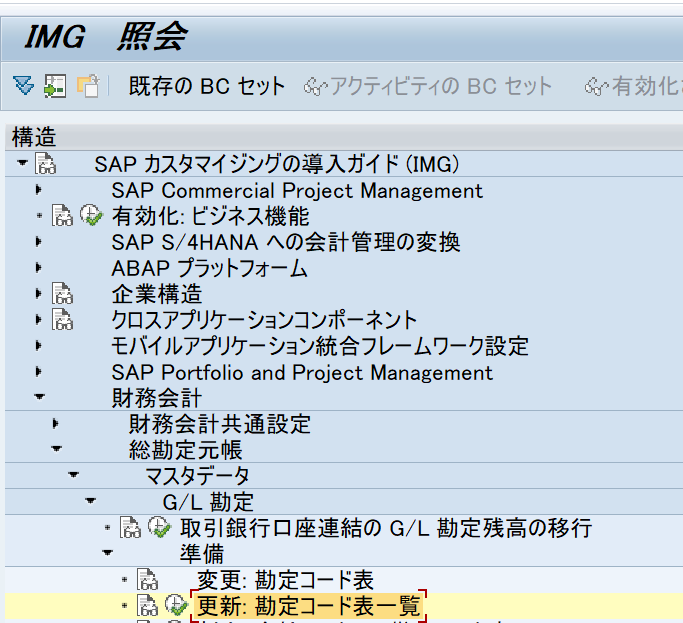Click the 構造 column header
Viewport: 683px width, 623px height.
point(35,138)
